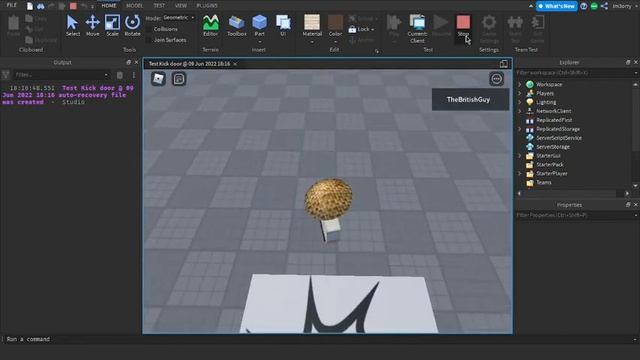Select the Test Kick door viewport tab
Image resolution: width=640 pixels, height=360 pixels.
click(x=189, y=64)
